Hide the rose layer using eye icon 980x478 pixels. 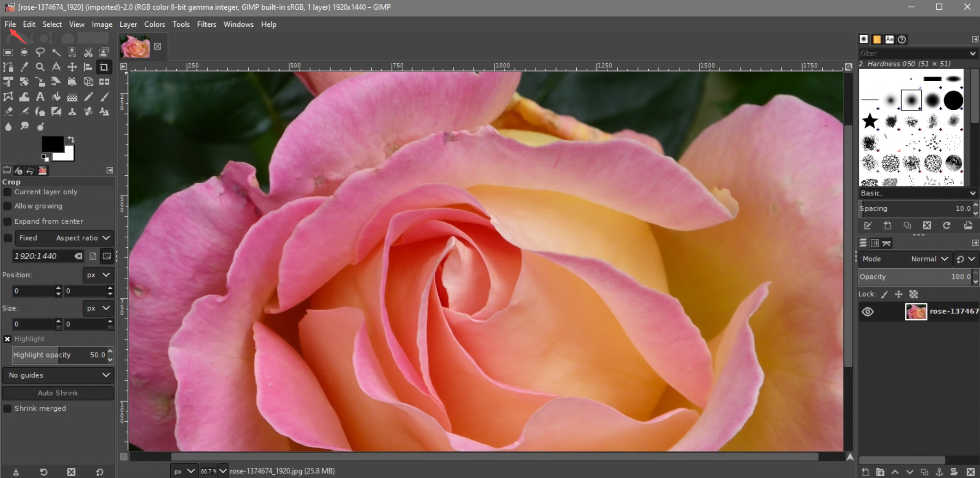867,312
